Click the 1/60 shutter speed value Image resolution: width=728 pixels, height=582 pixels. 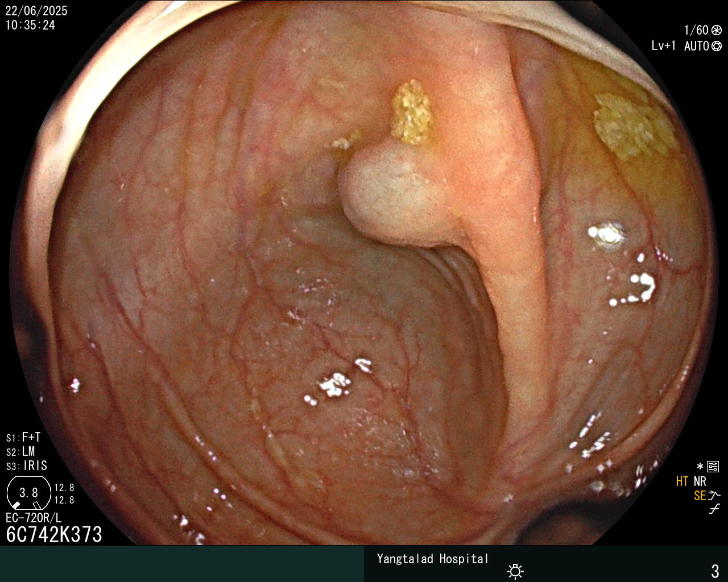696,30
